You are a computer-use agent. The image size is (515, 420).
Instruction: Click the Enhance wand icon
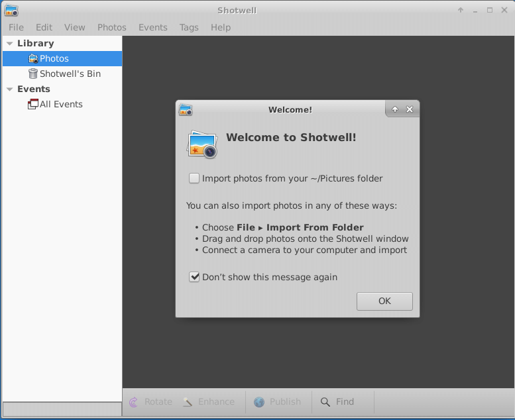click(x=188, y=401)
